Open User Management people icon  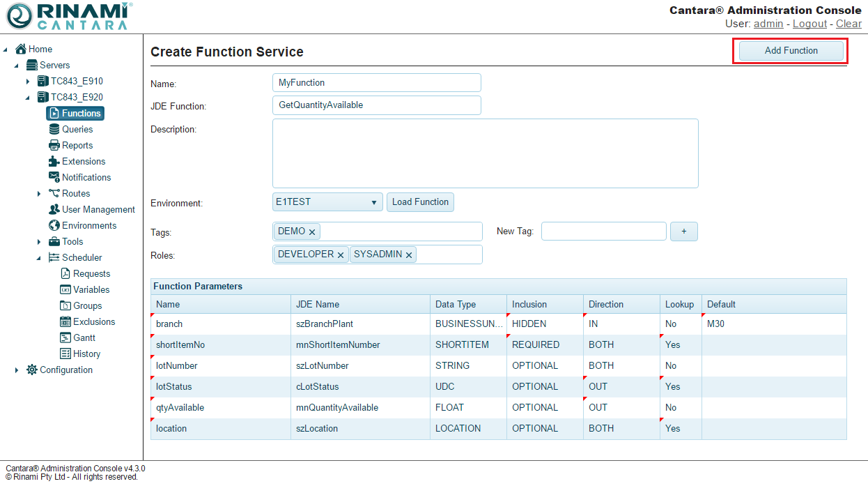point(54,209)
